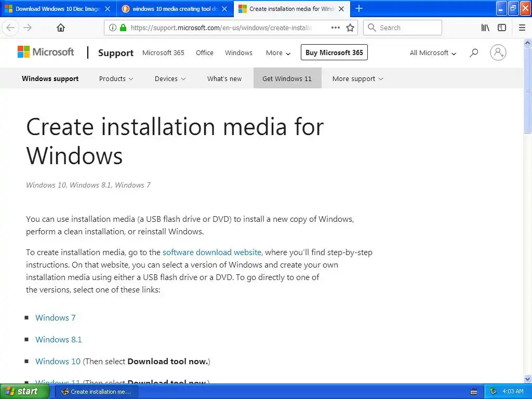Go to the Firefox home page icon
The height and width of the screenshot is (399, 532).
pos(61,28)
